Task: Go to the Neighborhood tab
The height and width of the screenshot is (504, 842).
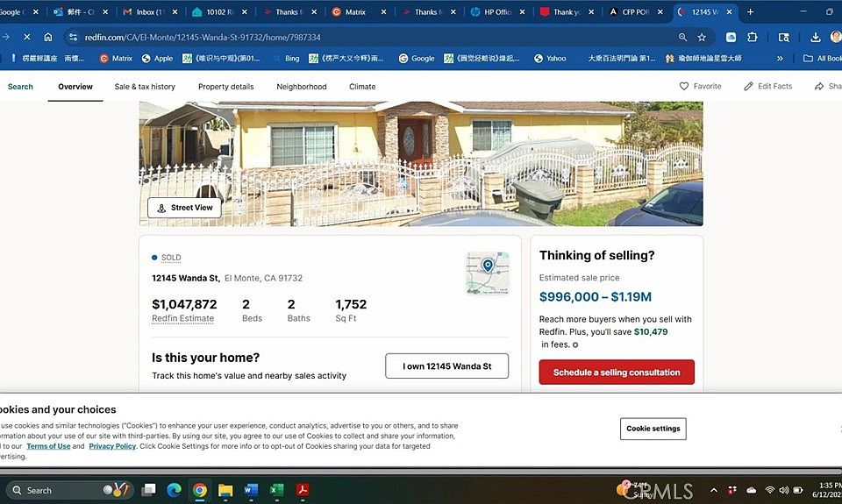Action: point(301,87)
